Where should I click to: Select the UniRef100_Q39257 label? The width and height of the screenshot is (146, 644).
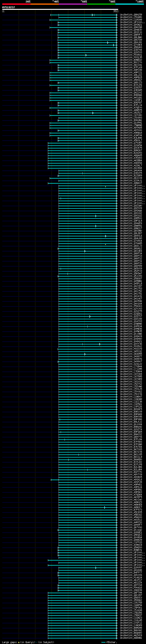point(131,88)
